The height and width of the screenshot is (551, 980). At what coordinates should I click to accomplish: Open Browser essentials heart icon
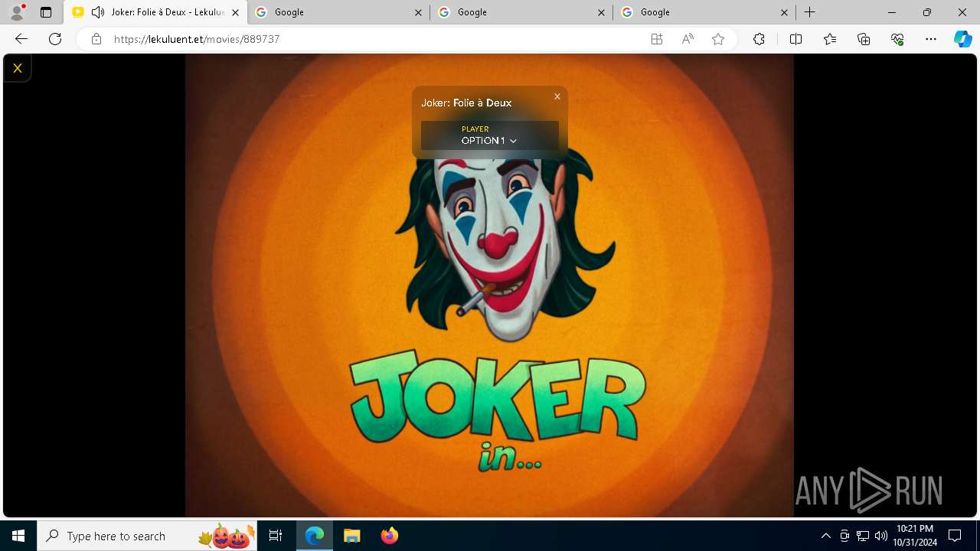coord(897,39)
